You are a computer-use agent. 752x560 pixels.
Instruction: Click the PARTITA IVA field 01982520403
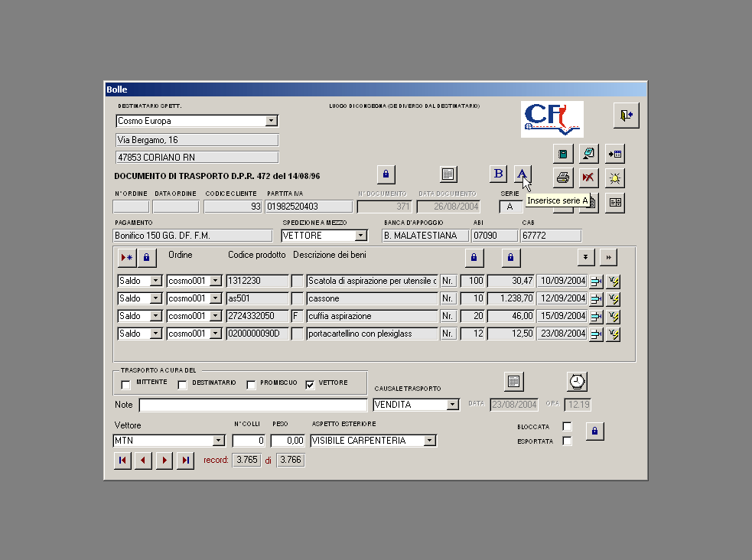point(309,207)
